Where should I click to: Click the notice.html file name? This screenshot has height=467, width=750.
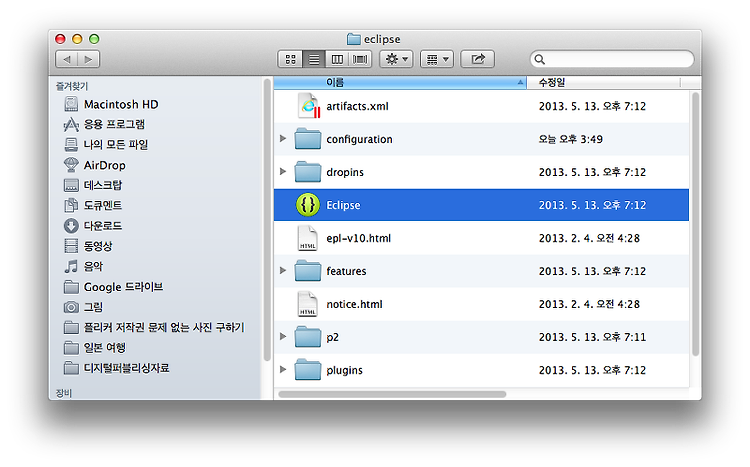[354, 304]
